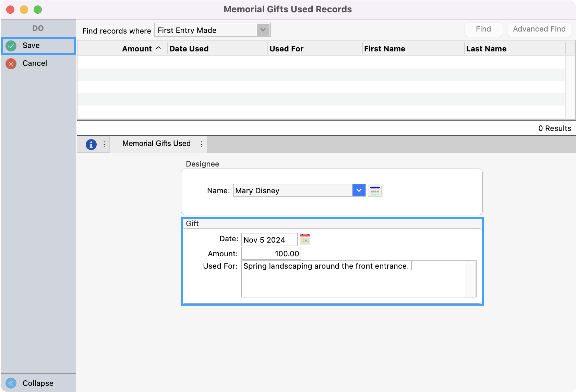Click into the Date field
576x392 pixels.
click(269, 240)
